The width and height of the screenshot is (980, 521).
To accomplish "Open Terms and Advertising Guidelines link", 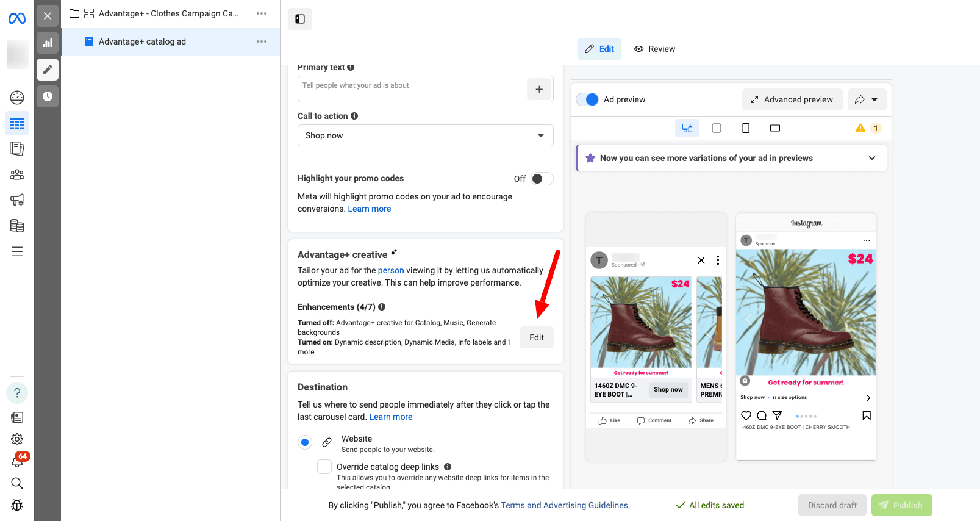I will [565, 505].
